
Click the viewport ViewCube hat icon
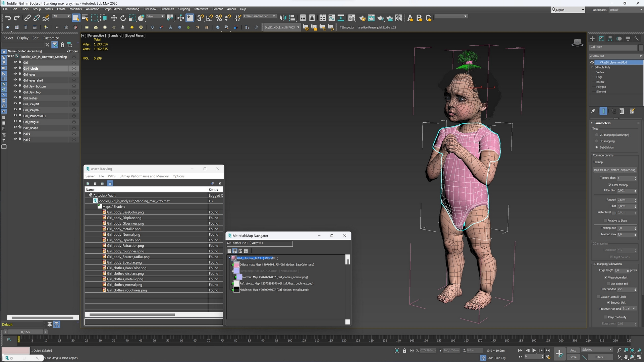577,43
